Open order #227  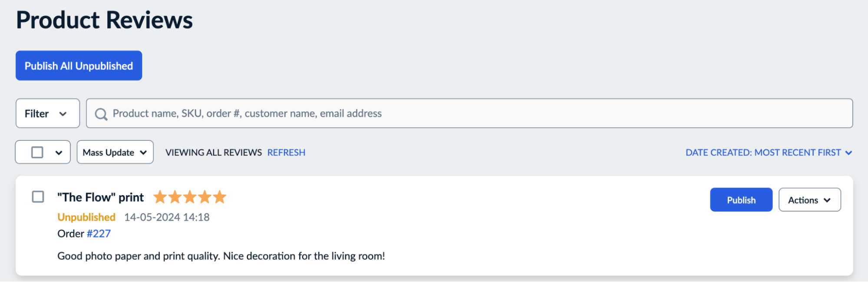[98, 233]
